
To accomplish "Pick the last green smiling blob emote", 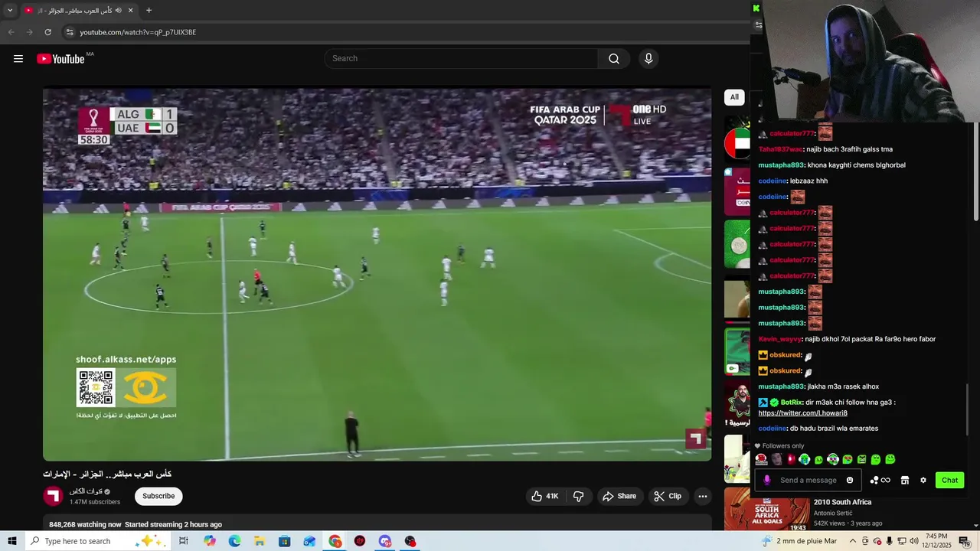I will point(890,459).
